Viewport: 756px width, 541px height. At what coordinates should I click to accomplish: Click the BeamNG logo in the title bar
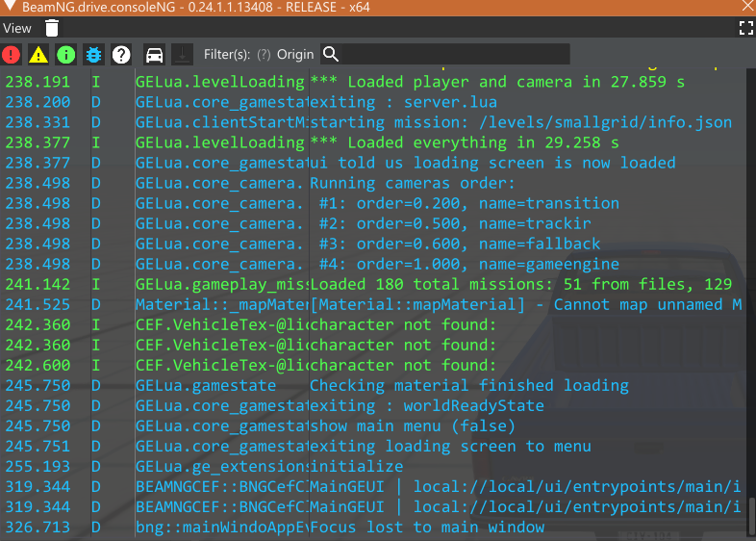click(x=10, y=7)
